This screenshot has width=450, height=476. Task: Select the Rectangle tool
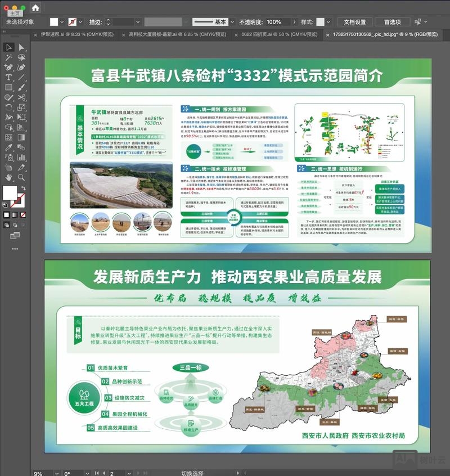(x=8, y=87)
